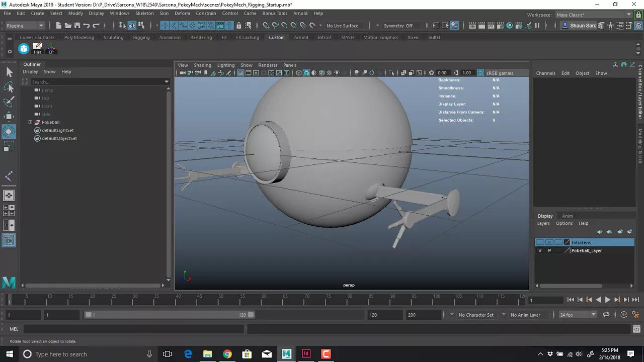Open Chrome from the taskbar

[227, 354]
